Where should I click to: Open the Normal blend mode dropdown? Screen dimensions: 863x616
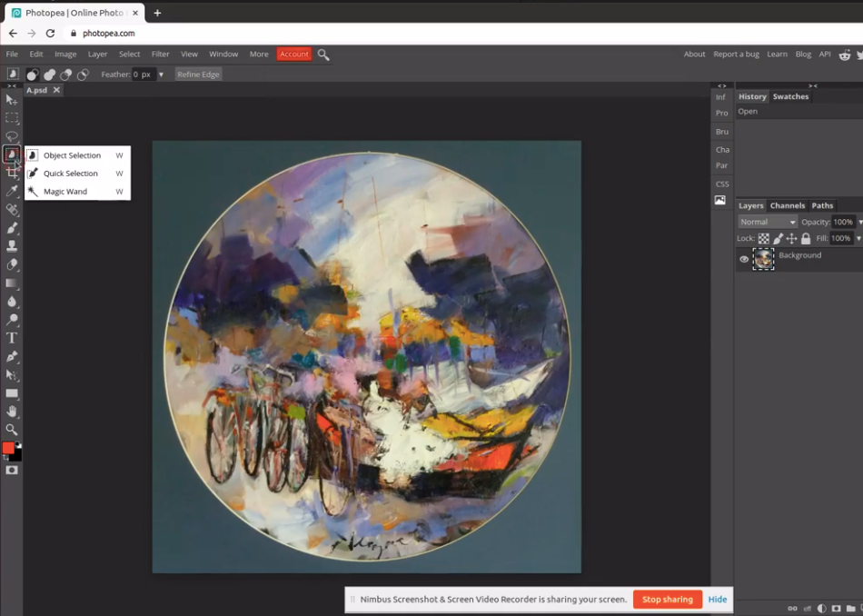(x=768, y=223)
